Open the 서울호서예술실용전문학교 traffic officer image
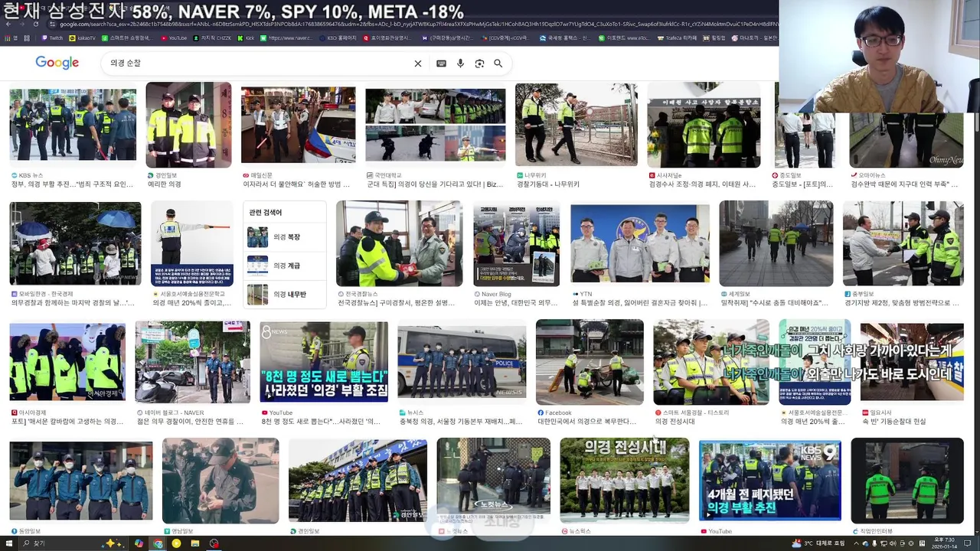This screenshot has height=551, width=980. (192, 244)
